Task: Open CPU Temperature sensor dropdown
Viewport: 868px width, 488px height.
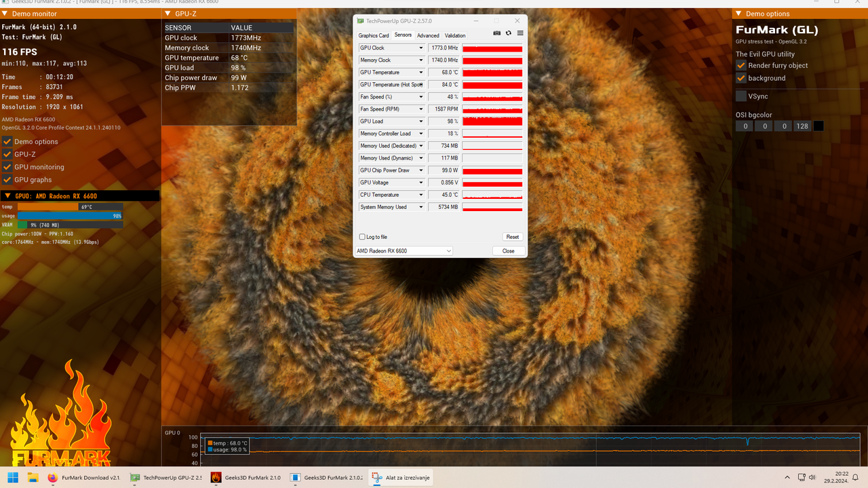Action: coord(421,195)
